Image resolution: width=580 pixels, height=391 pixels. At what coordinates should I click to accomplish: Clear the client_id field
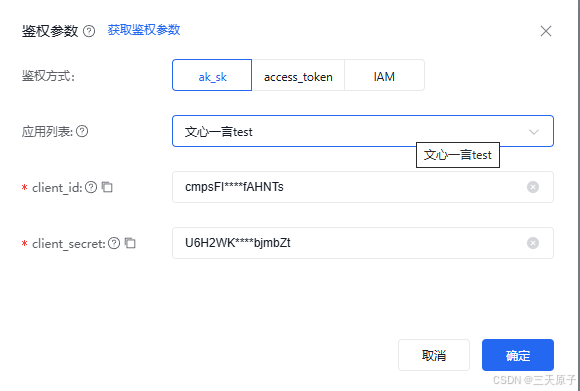tap(533, 187)
